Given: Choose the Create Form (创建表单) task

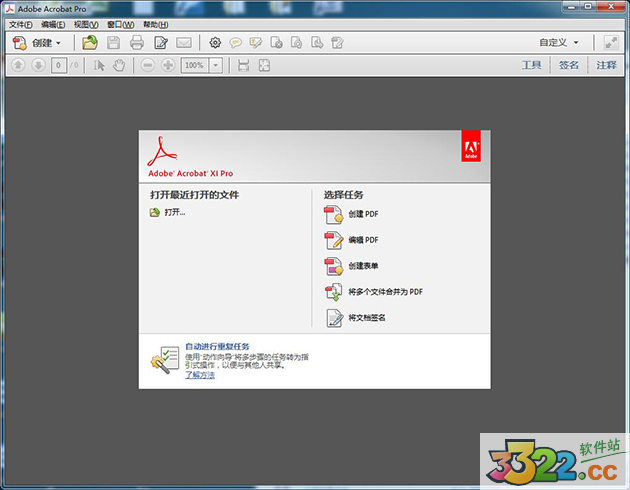Looking at the screenshot, I should [x=352, y=265].
